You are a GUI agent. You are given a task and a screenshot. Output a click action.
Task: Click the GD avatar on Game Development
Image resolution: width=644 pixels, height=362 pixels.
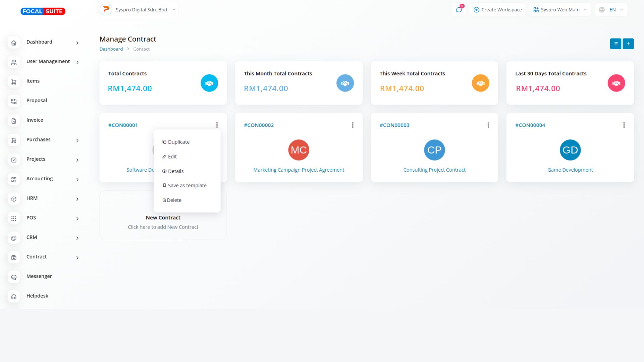[570, 150]
